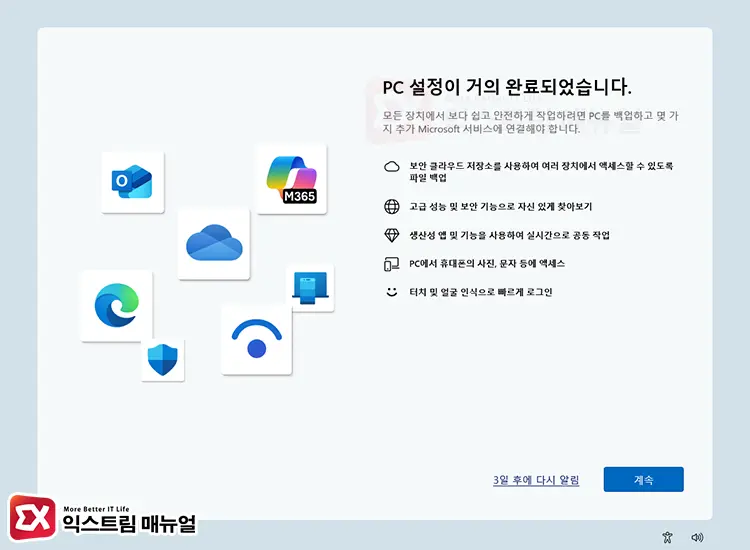Click text 터치 및 얼굴 인식으로 빠르게 로그인

481,292
